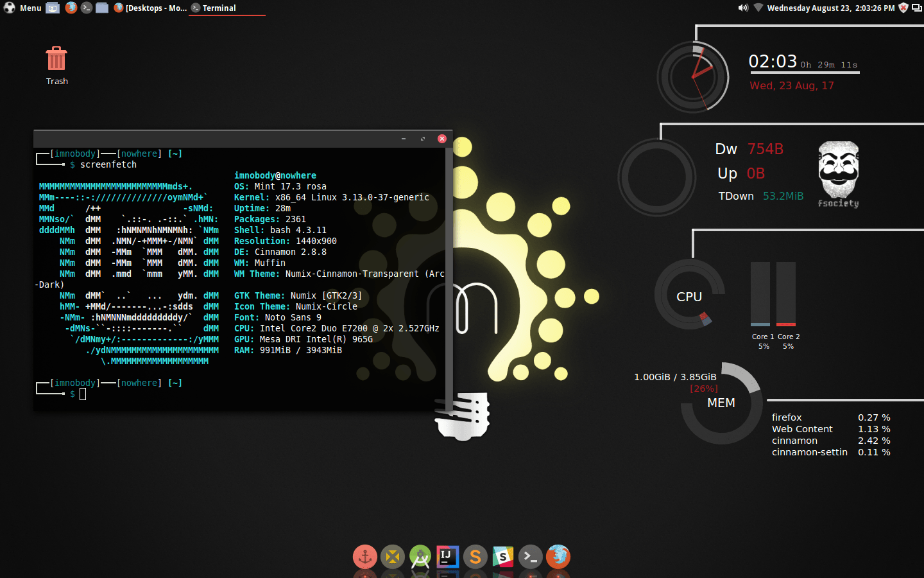Open the yellow X icon in the dock
Image resolution: width=924 pixels, height=578 pixels.
coord(393,557)
